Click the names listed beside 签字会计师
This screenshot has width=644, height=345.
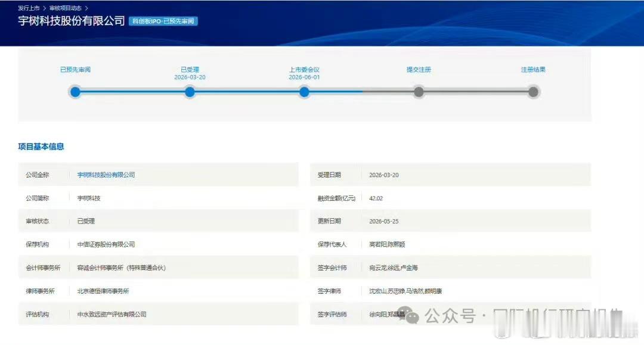(x=393, y=268)
